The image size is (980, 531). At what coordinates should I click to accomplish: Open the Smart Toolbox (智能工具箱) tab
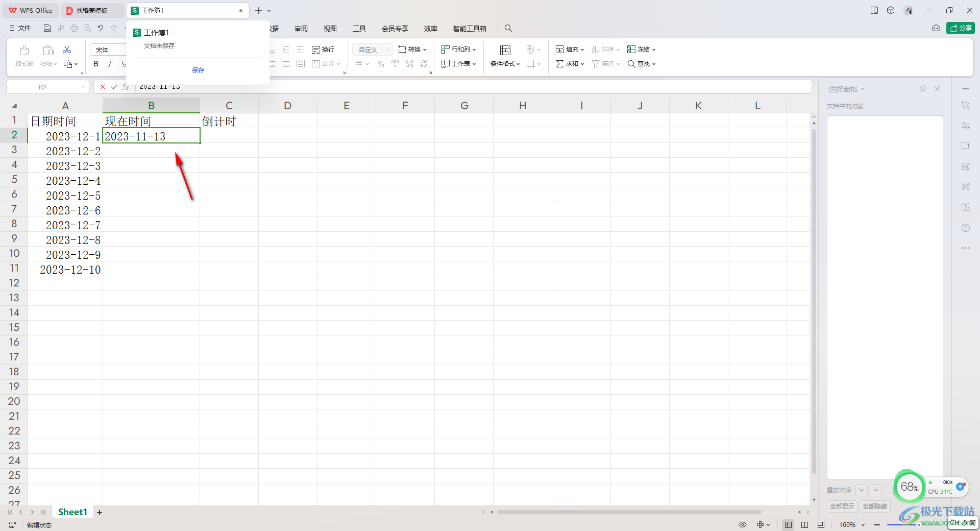click(470, 29)
